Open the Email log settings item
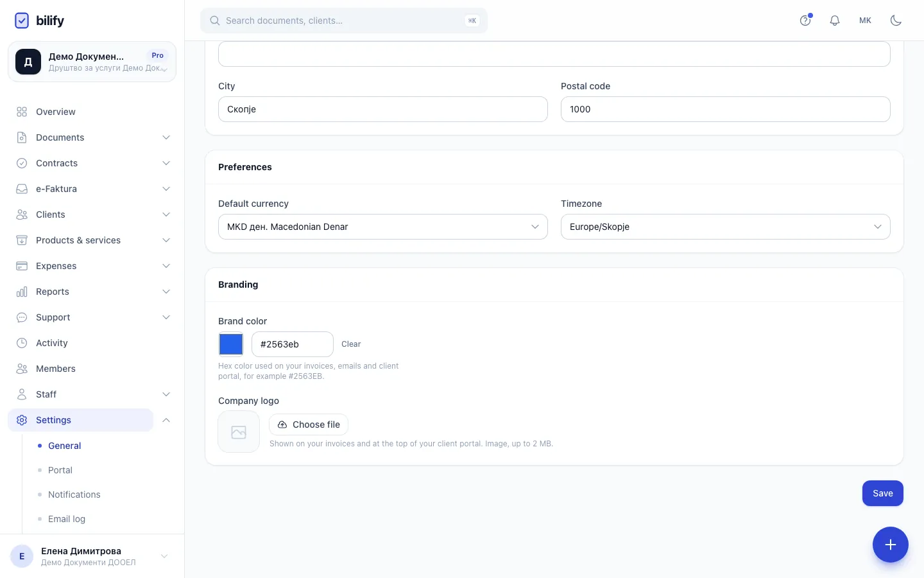 67,519
